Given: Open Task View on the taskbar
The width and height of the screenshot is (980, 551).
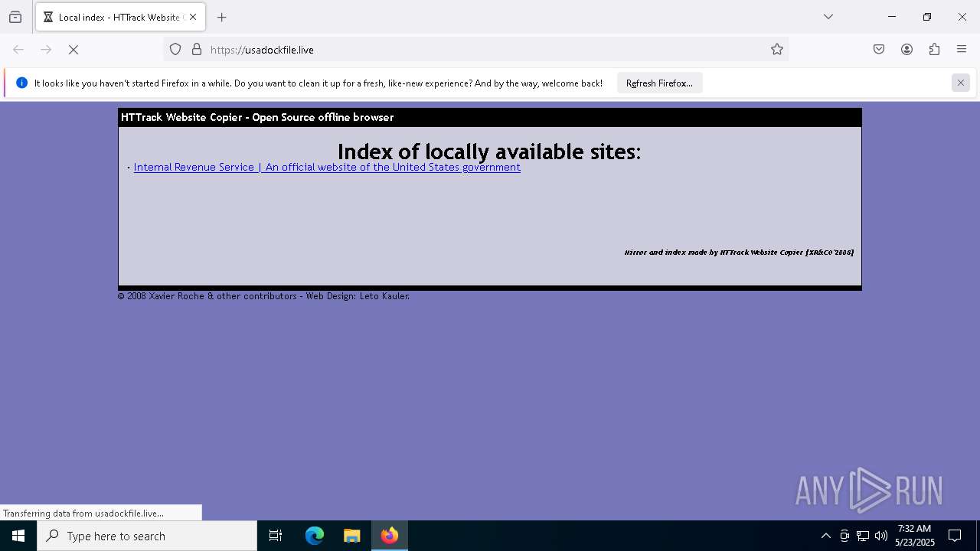Looking at the screenshot, I should tap(276, 536).
